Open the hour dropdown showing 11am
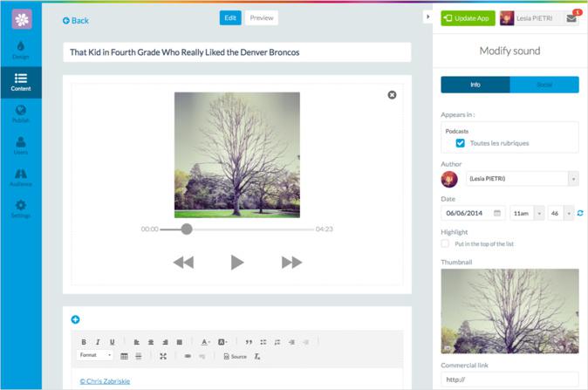 point(528,213)
